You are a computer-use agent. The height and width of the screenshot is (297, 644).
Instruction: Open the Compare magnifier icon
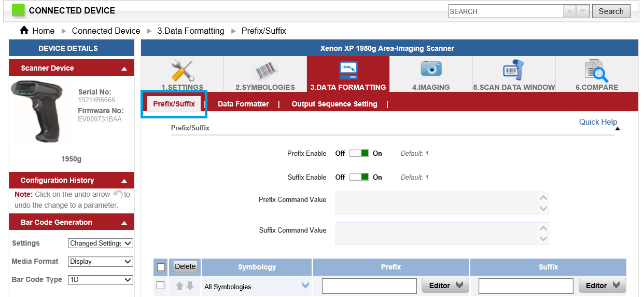(x=596, y=72)
